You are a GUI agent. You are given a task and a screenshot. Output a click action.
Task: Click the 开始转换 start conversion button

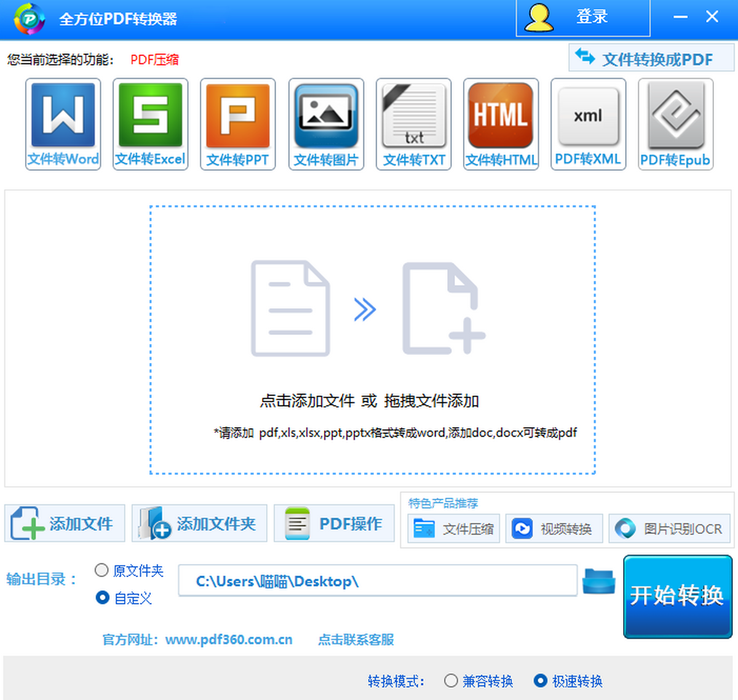[677, 597]
